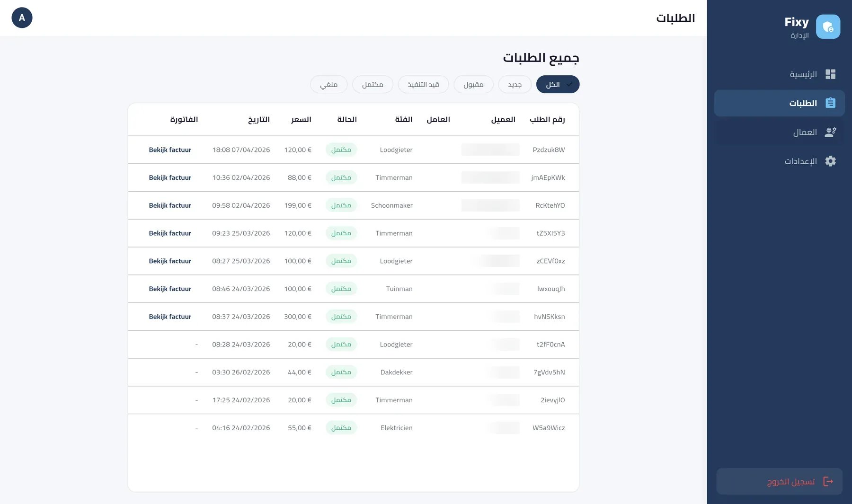Open the الإعدادات gear icon
Viewport: 852px width, 504px height.
coord(830,161)
